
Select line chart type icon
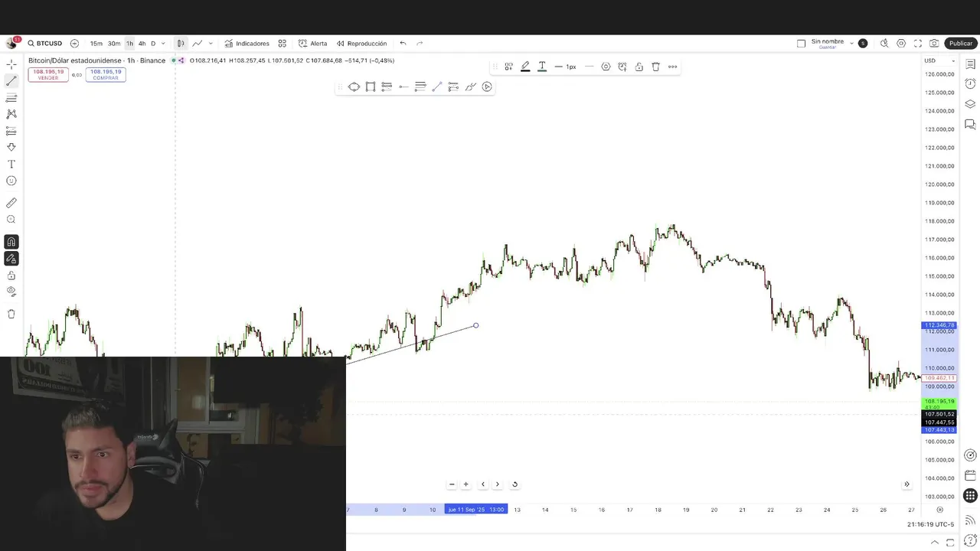pyautogui.click(x=198, y=44)
